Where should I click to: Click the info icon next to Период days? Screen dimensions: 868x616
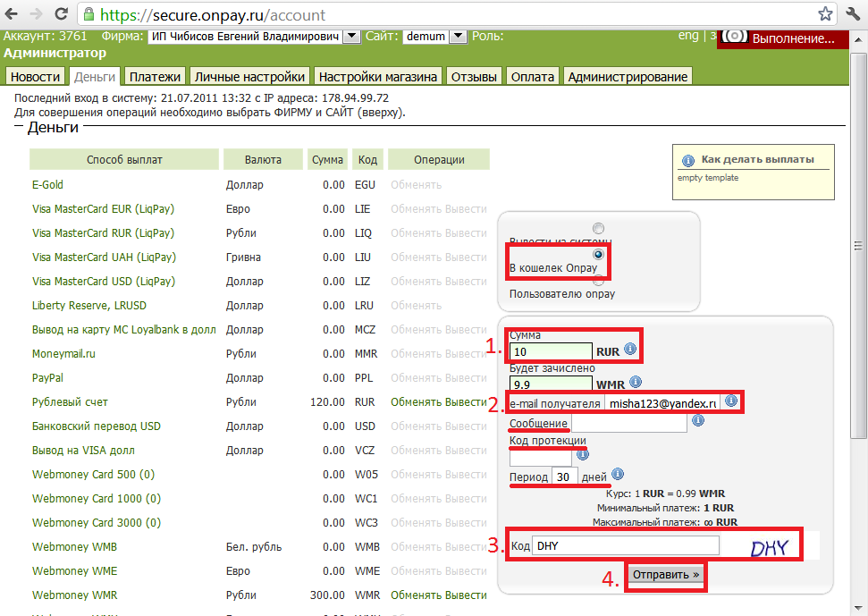[x=618, y=475]
